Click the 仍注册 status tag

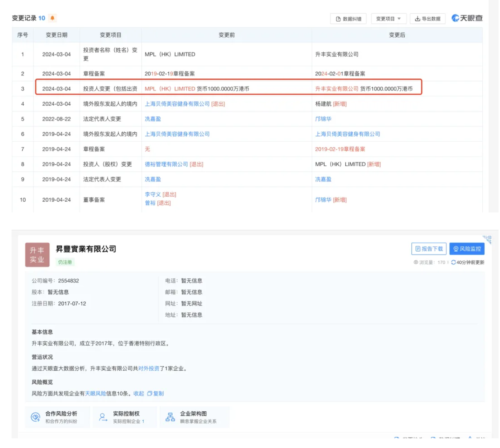coord(65,262)
